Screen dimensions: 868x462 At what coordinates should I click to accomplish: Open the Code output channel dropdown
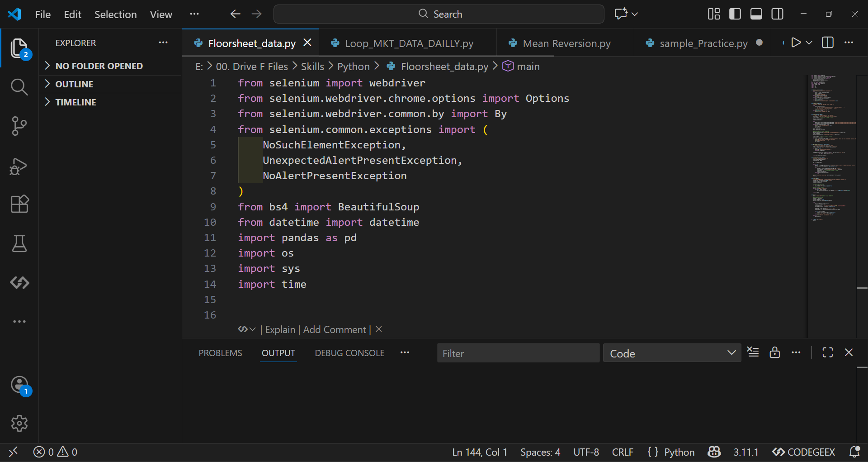point(671,353)
